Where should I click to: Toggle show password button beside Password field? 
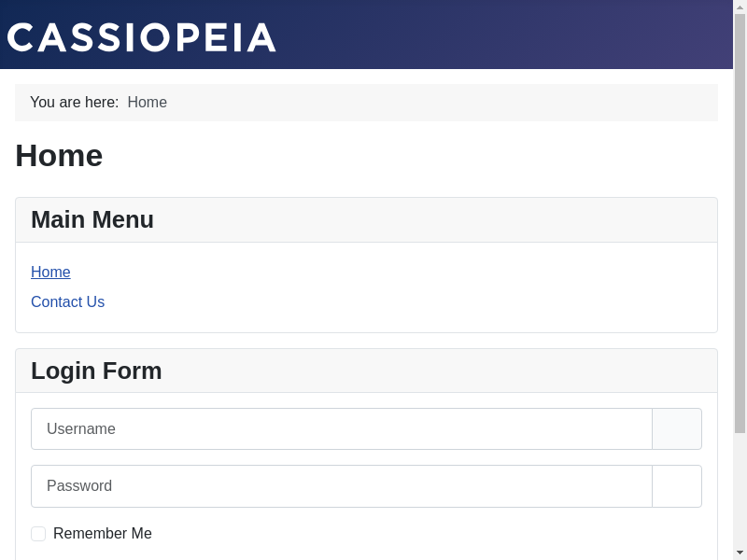click(677, 486)
